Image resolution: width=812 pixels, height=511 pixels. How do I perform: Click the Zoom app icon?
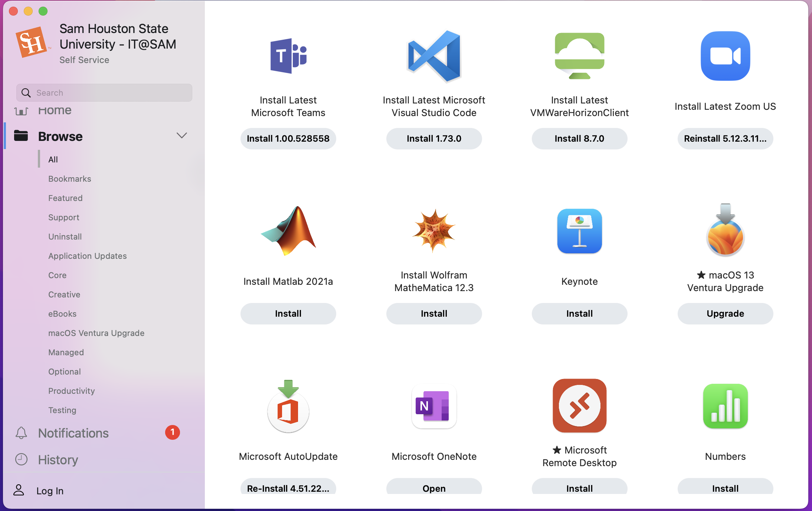tap(725, 56)
